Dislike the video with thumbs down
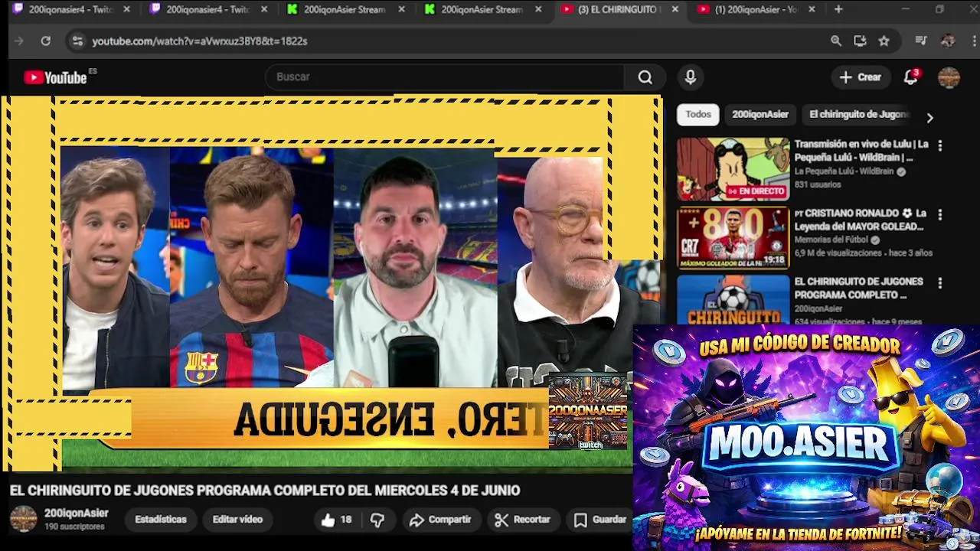This screenshot has height=551, width=980. click(377, 520)
